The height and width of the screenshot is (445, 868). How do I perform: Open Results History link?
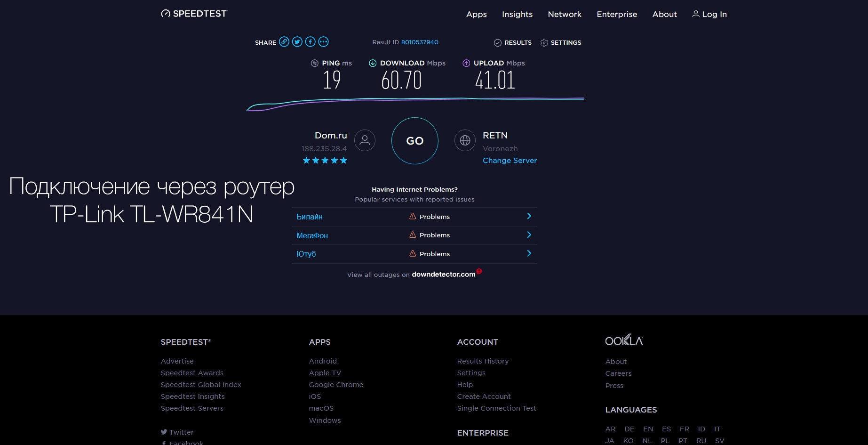[483, 361]
